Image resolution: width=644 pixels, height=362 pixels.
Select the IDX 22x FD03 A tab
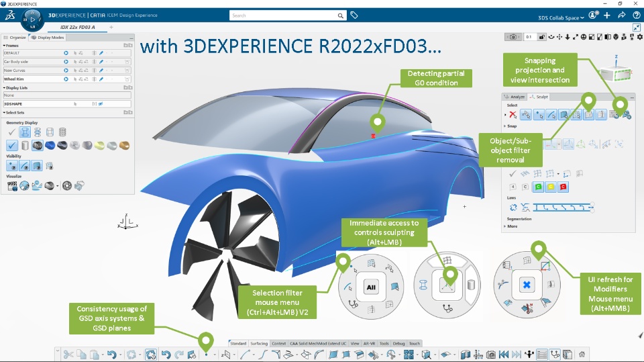point(78,27)
